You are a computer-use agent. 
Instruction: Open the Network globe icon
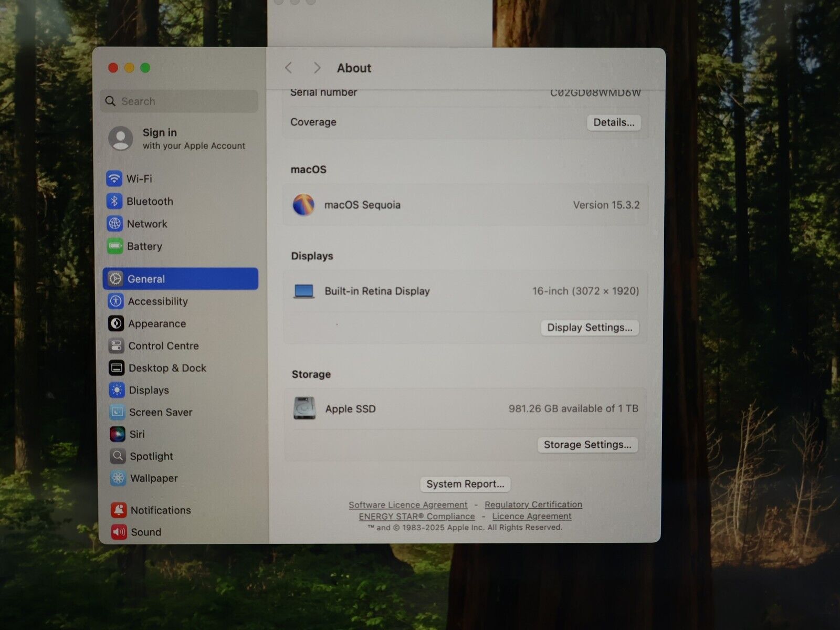coord(114,224)
